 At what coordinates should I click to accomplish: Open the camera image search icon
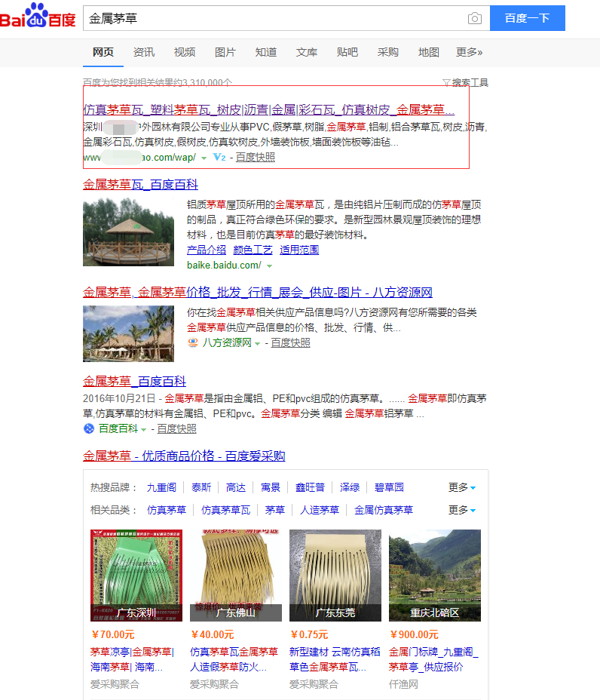(x=475, y=18)
